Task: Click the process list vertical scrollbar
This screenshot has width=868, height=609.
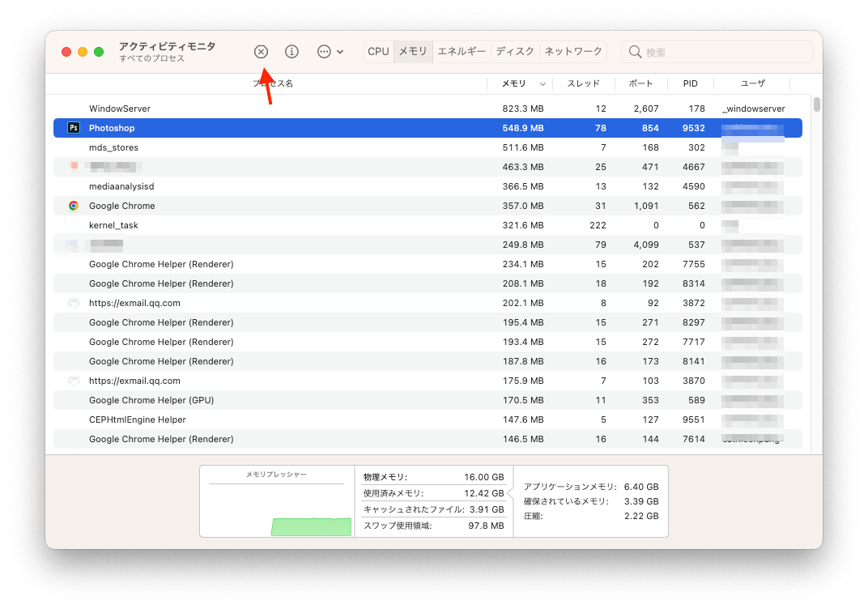Action: (816, 104)
